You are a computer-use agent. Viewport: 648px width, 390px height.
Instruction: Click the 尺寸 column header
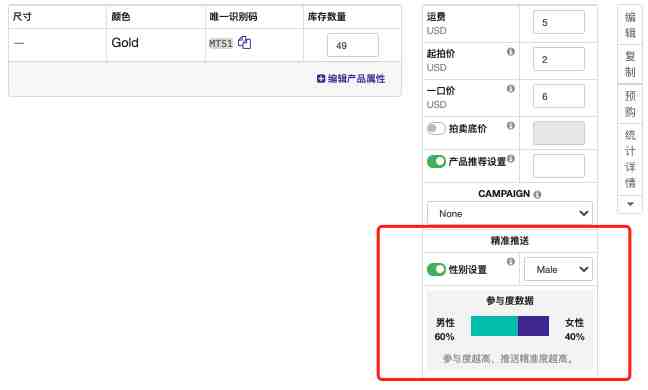pos(22,17)
